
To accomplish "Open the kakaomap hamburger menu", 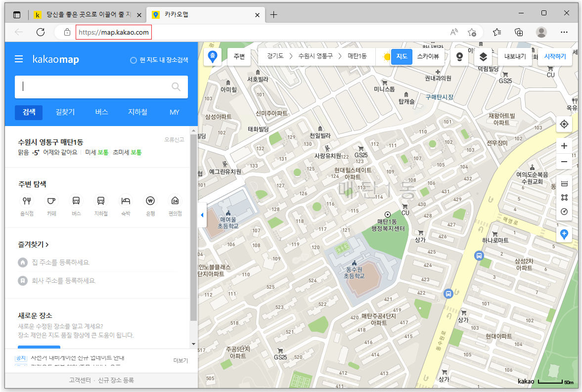I will point(19,59).
